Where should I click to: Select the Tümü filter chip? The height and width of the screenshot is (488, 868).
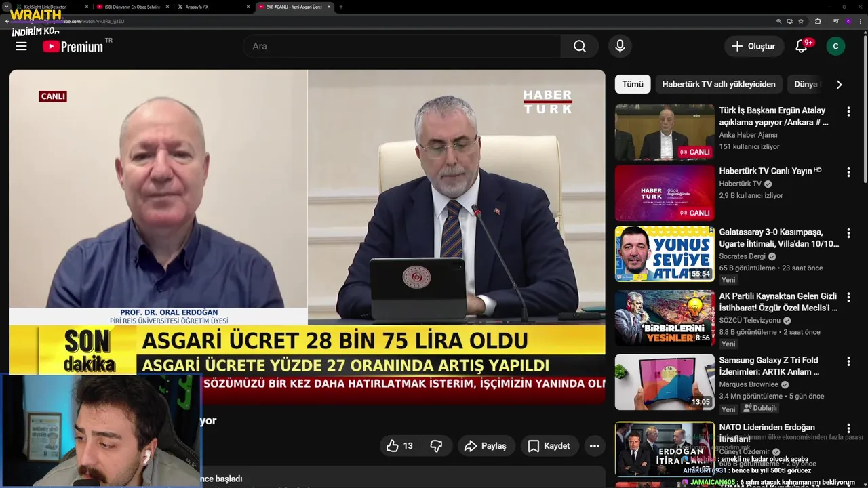[x=632, y=84]
